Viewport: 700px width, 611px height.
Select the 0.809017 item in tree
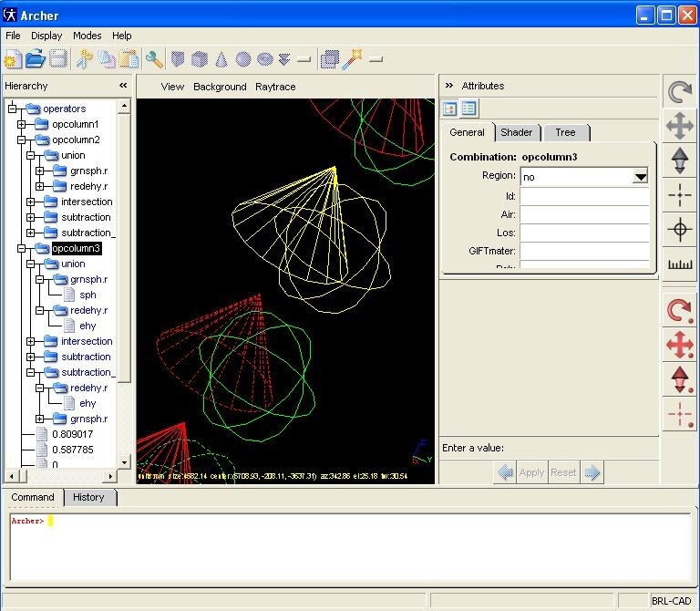tap(72, 434)
